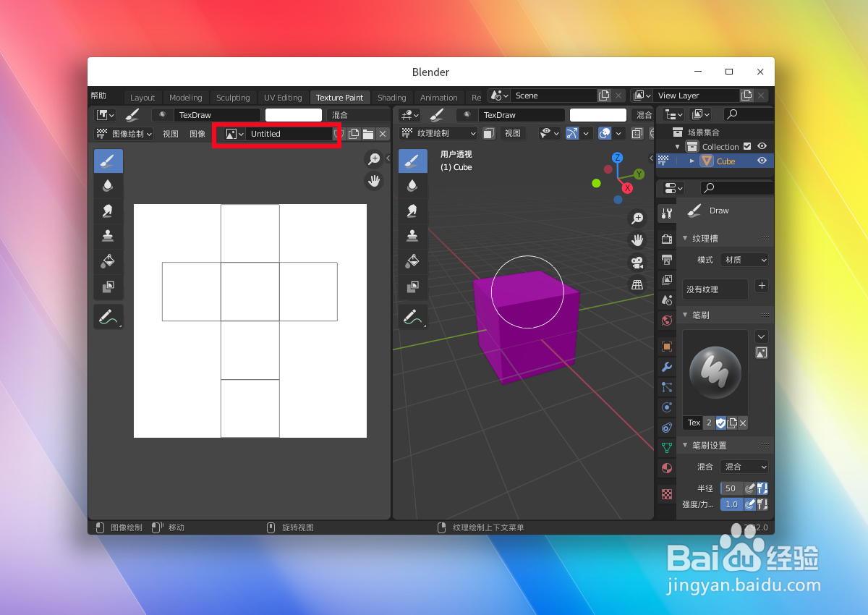
Task: Toggle radius unified brush setting button
Action: (762, 488)
